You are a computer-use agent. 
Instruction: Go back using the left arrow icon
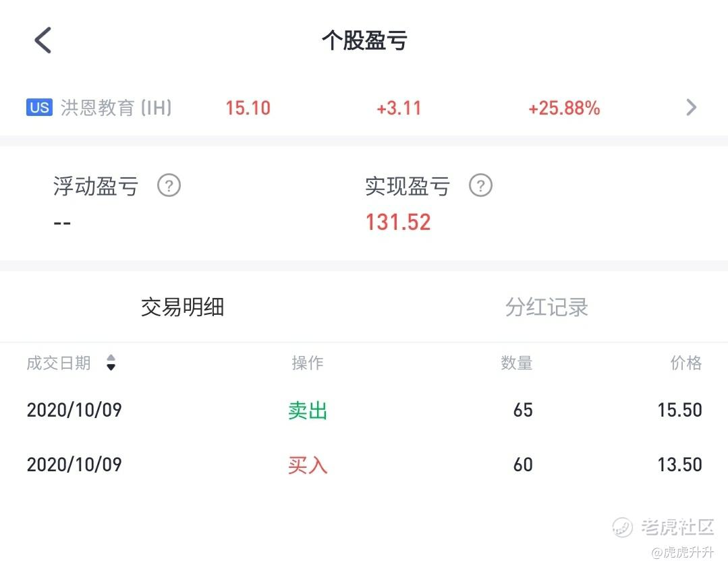pos(43,40)
